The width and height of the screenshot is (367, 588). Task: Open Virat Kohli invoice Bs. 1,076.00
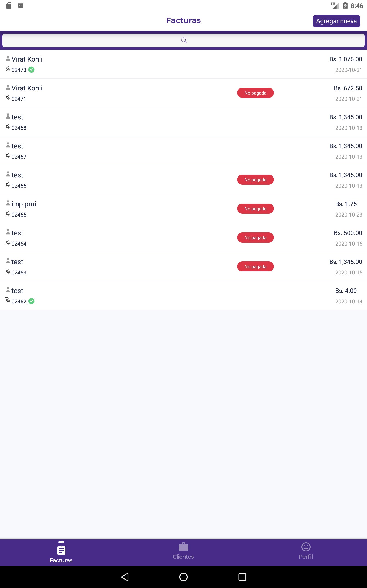tap(183, 64)
